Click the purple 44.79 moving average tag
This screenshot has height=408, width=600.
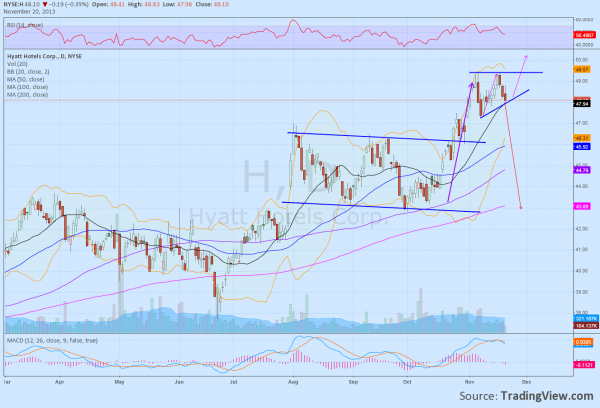582,170
